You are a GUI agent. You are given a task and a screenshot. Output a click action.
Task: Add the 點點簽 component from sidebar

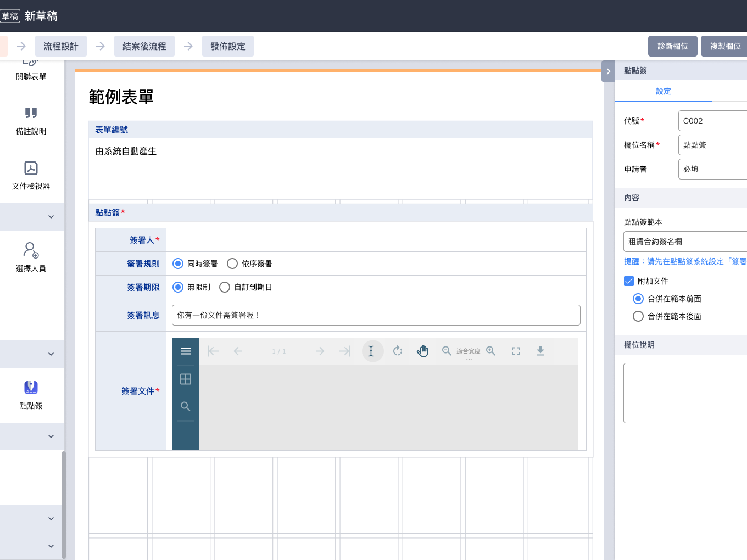click(31, 395)
